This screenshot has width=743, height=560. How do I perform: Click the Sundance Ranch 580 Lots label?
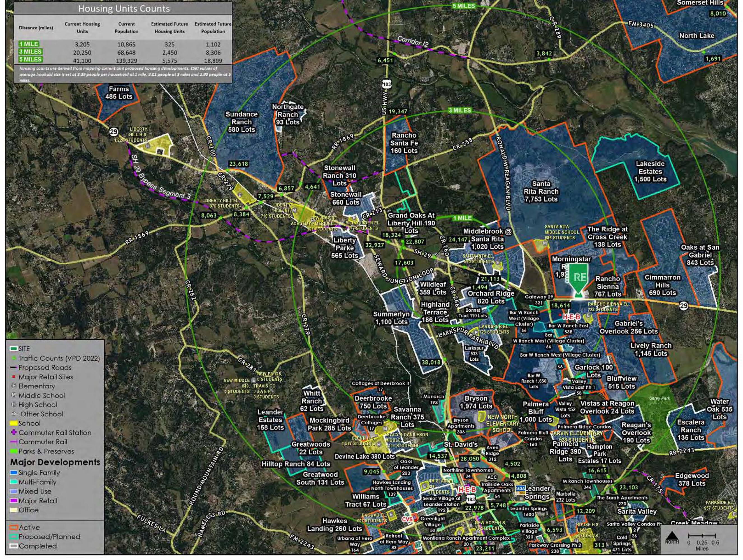pyautogui.click(x=241, y=122)
